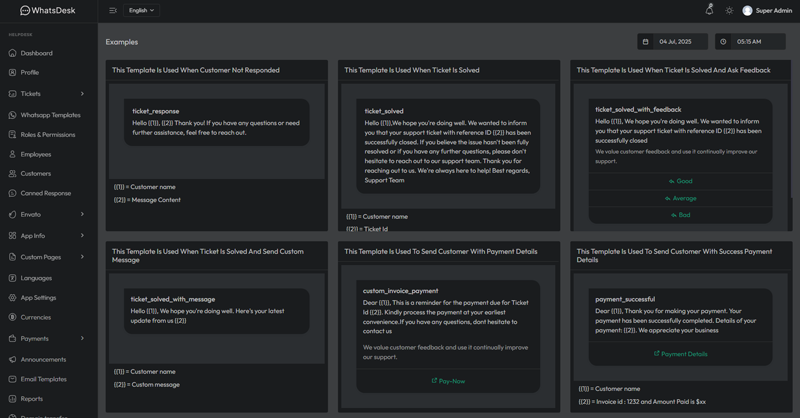
Task: Click the Canned Response sidebar icon
Action: pyautogui.click(x=12, y=193)
